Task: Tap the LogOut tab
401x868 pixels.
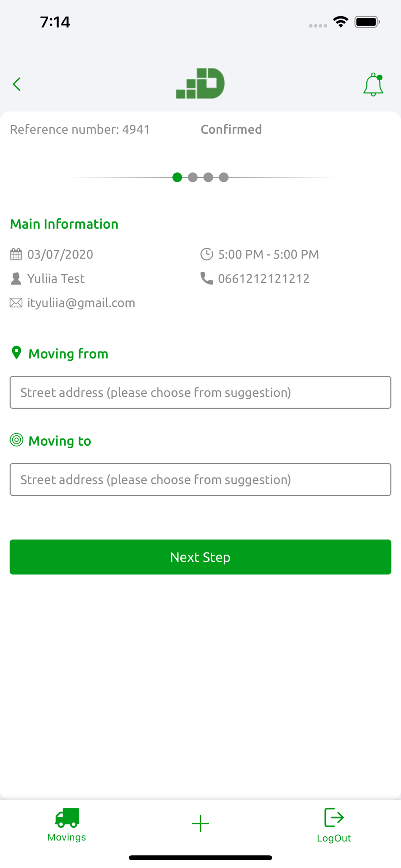Action: point(334,825)
